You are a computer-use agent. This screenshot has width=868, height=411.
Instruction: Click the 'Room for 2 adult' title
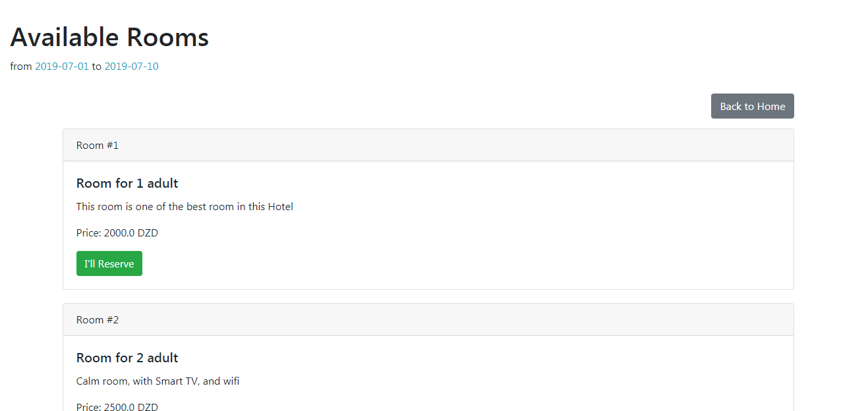pos(127,358)
